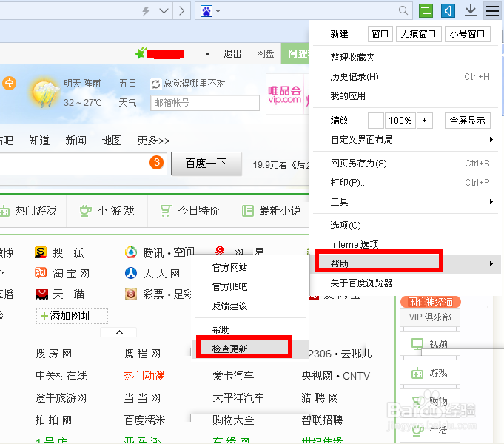Click the 人人网 site icon
Image resolution: width=504 pixels, height=444 pixels.
[131, 273]
